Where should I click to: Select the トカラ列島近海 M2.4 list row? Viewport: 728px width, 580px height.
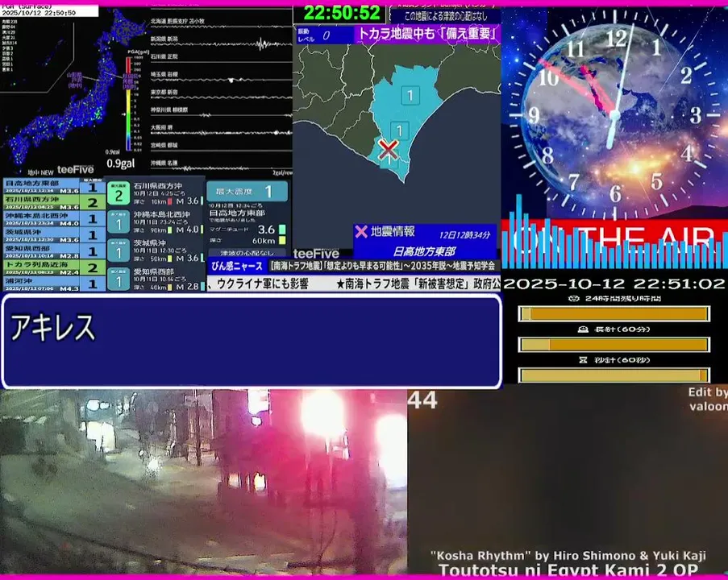(54, 267)
